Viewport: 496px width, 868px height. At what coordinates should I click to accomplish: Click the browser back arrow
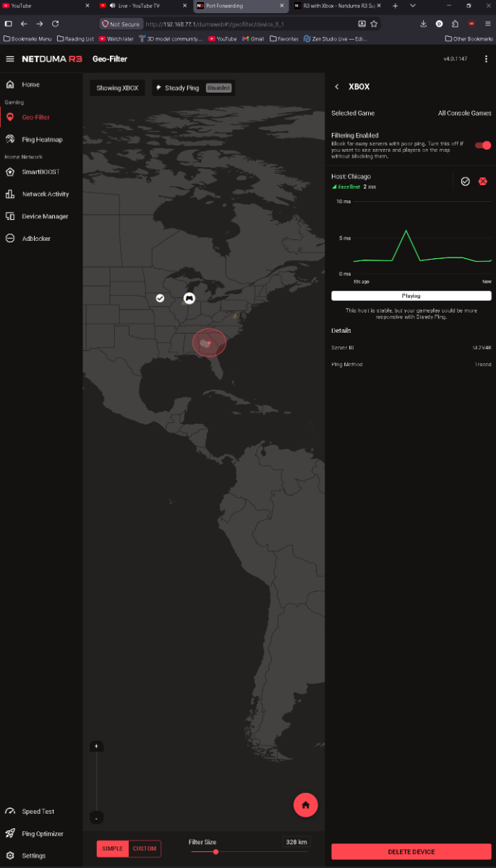(x=24, y=24)
